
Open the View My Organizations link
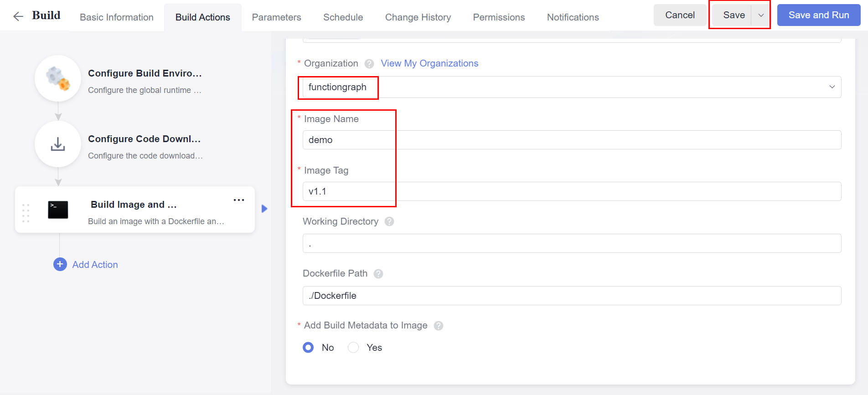(x=429, y=63)
